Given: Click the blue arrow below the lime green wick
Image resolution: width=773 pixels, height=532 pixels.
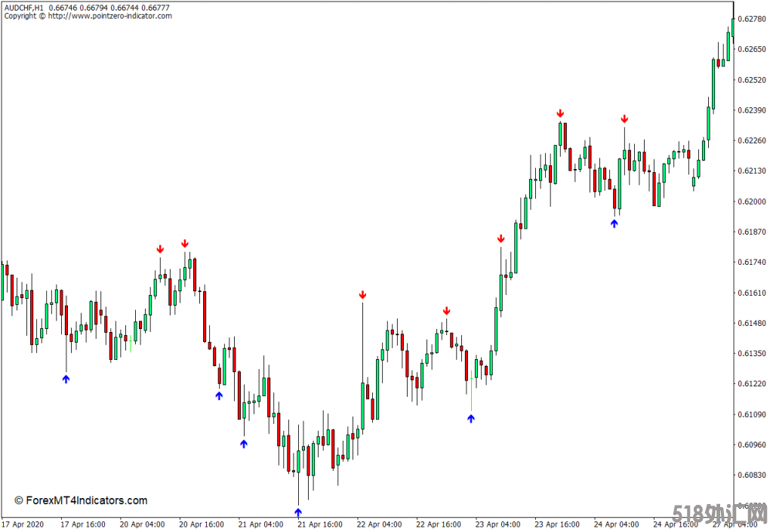Looking at the screenshot, I should pos(471,418).
